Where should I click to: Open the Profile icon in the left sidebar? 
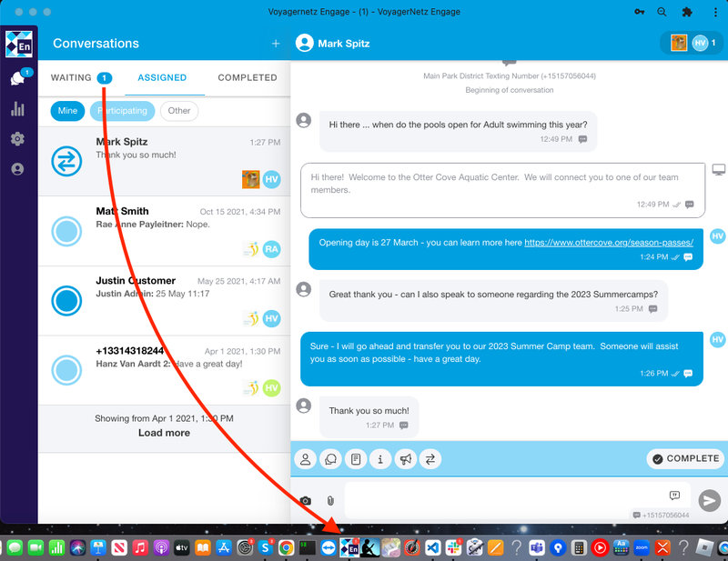17,169
